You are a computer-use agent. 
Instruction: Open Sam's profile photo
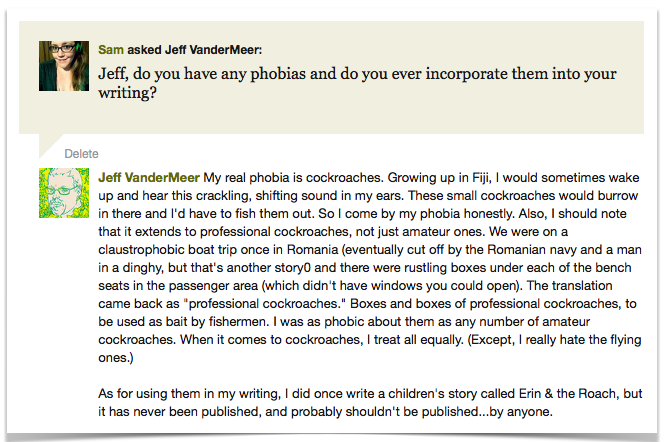coord(64,66)
